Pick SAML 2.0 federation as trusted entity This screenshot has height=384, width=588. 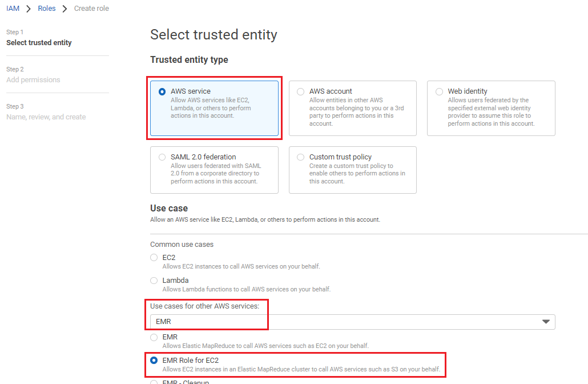pos(162,157)
